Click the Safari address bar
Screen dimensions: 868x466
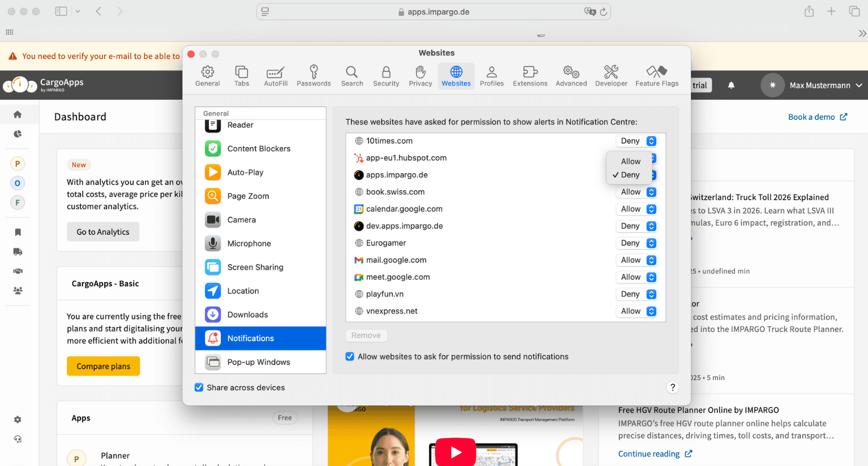click(x=433, y=12)
